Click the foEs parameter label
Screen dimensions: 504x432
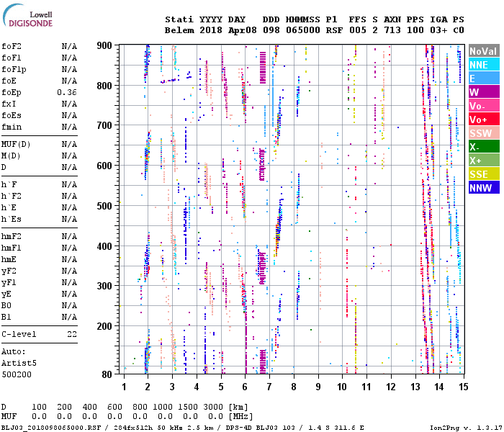pyautogui.click(x=12, y=115)
